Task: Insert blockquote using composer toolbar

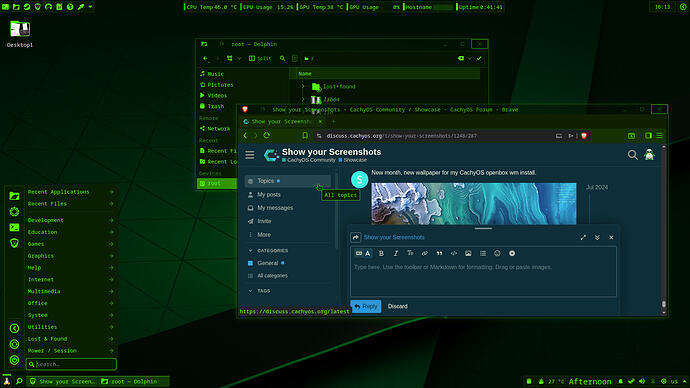Action: pos(439,253)
